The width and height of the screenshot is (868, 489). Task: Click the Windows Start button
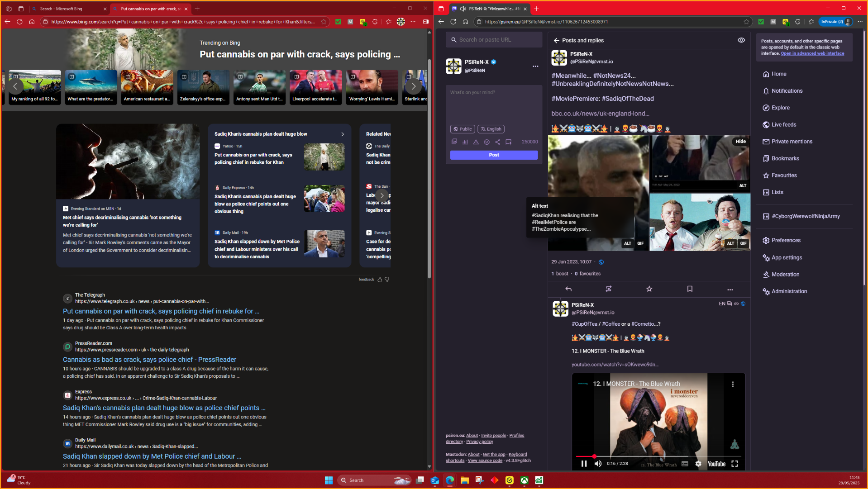pyautogui.click(x=329, y=480)
